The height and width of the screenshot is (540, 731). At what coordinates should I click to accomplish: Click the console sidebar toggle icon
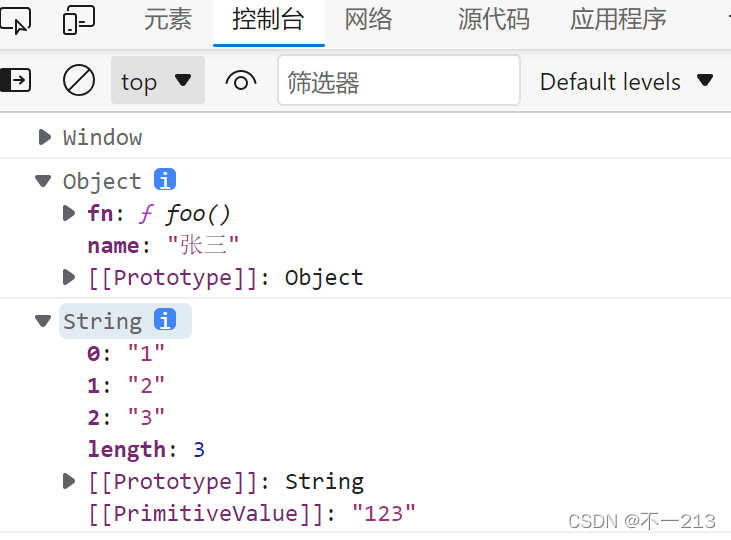[16, 80]
